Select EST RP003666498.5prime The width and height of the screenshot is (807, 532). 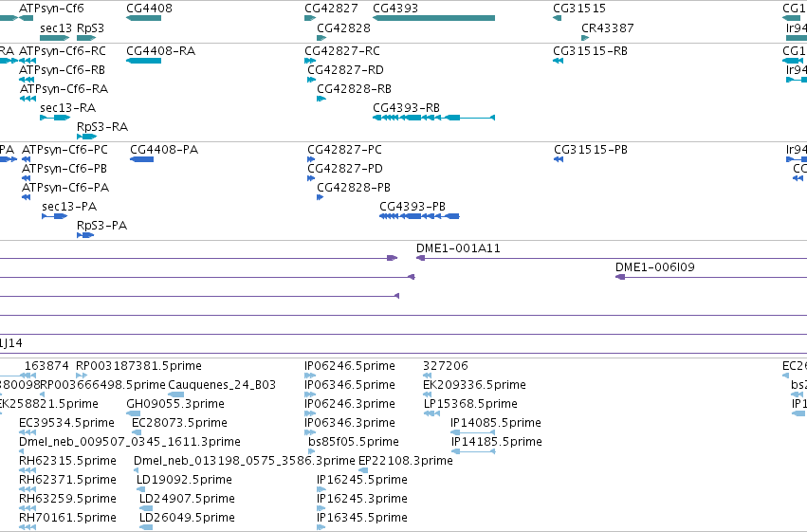[102, 385]
